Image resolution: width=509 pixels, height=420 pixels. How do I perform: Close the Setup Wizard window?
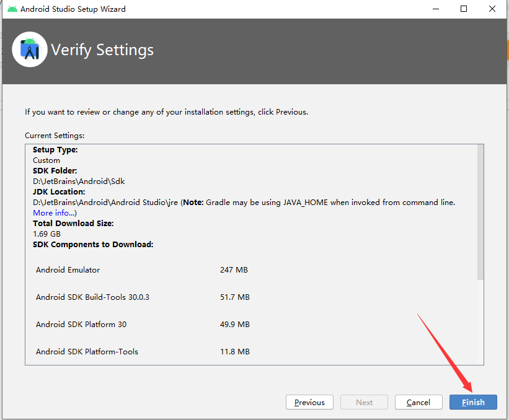[492, 9]
